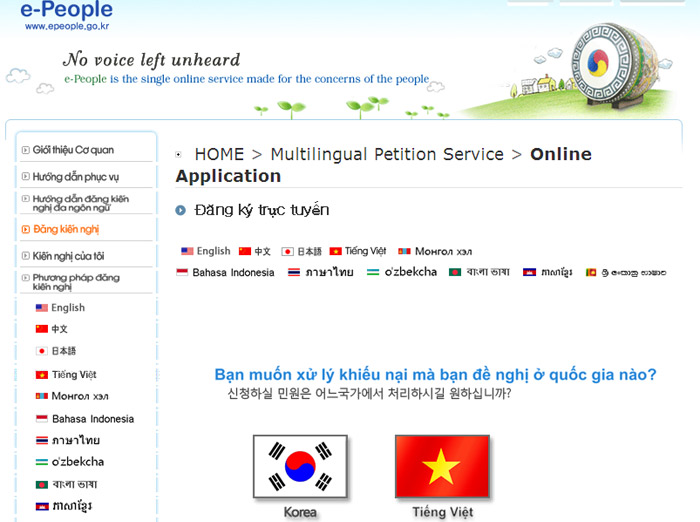The image size is (700, 522).
Task: Switch to Khmer in top language bar
Action: (x=557, y=272)
